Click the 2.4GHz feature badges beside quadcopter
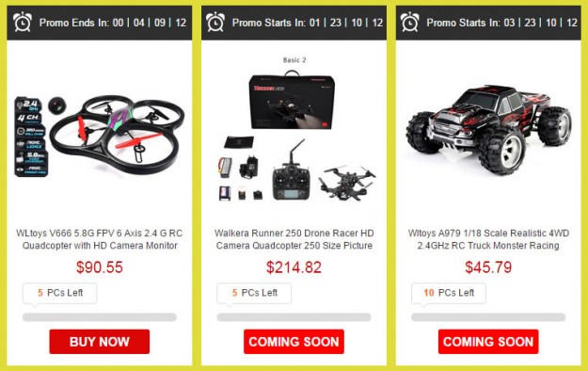The height and width of the screenshot is (371, 588). pyautogui.click(x=31, y=137)
